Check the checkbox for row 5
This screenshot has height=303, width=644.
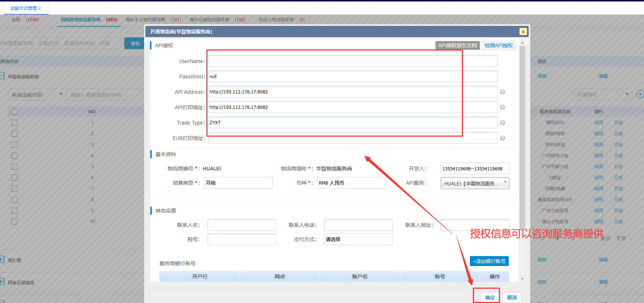coord(15,167)
